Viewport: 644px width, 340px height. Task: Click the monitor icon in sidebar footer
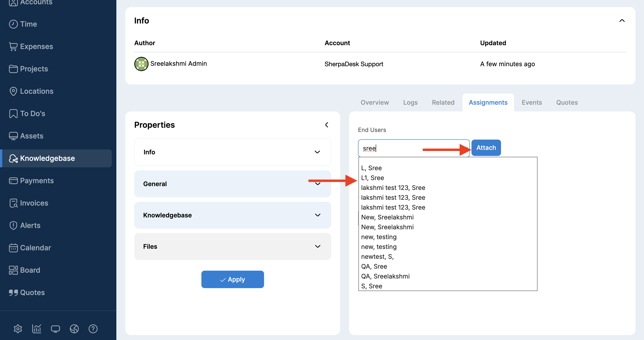point(55,329)
